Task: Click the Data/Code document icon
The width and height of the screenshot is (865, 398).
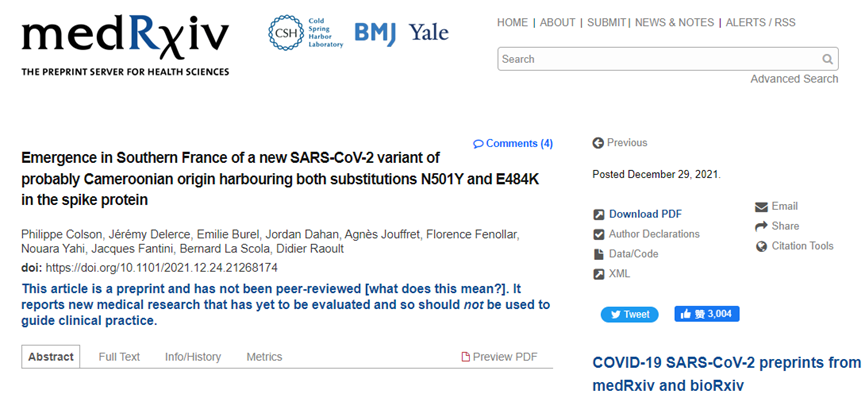Action: pos(599,254)
